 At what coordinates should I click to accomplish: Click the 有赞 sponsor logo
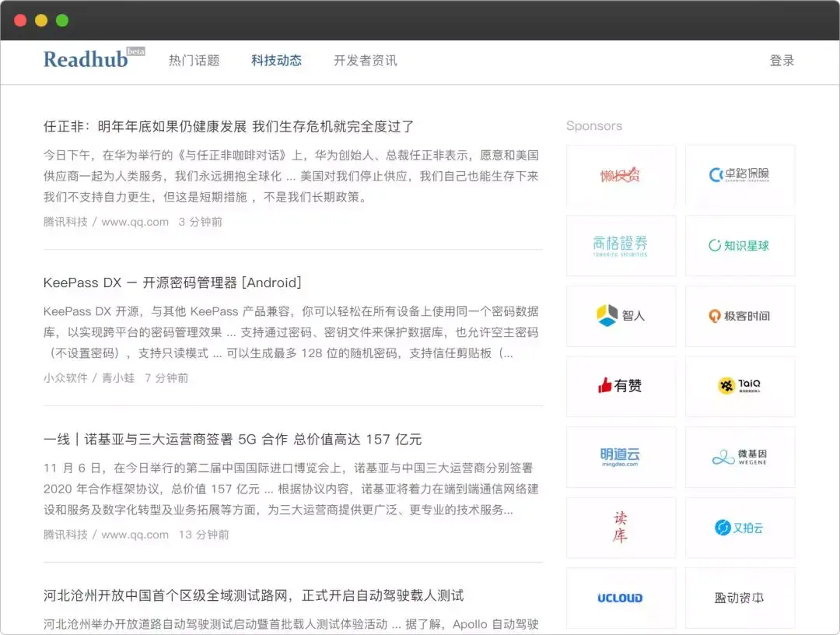pyautogui.click(x=621, y=387)
